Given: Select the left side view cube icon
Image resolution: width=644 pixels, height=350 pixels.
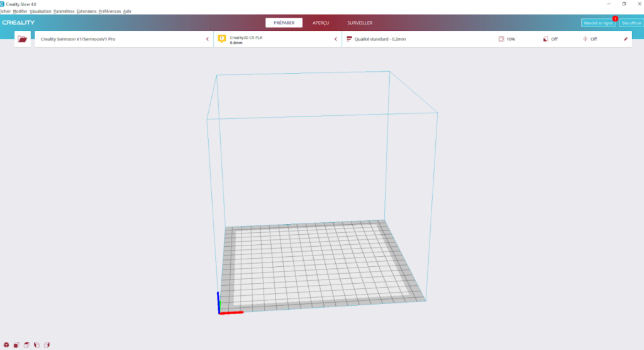Looking at the screenshot, I should [x=36, y=344].
